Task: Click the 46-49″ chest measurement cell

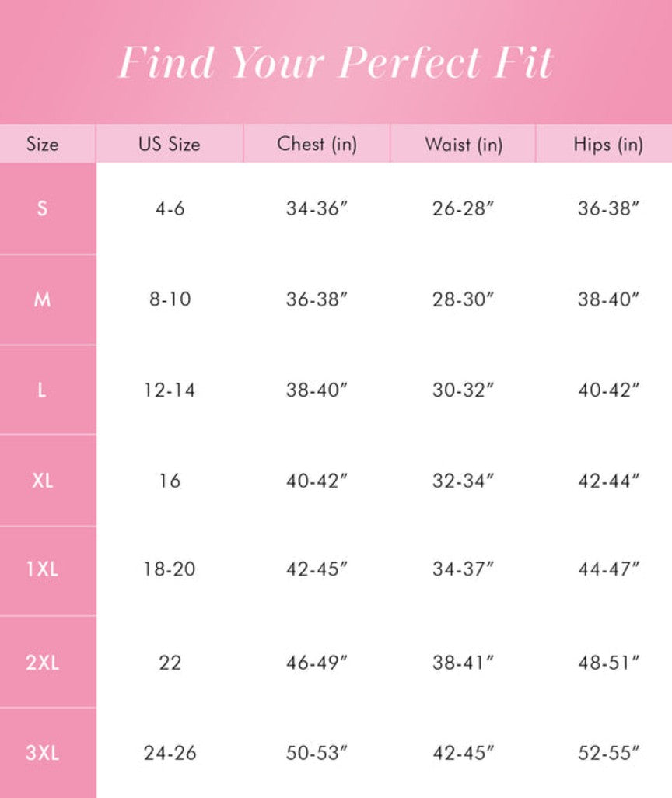Action: point(317,663)
